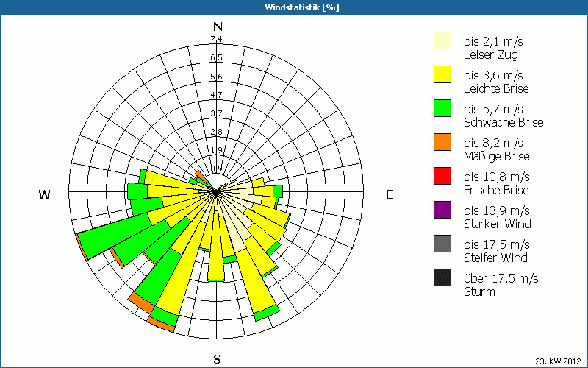Click the 'bis 13,9 m/s' legend text
Screen dimensions: 588x368
(497, 210)
